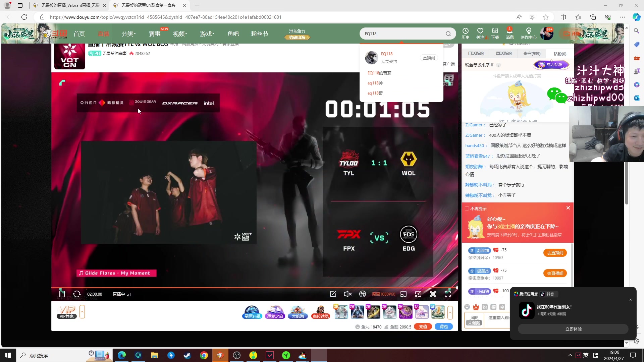Pause the live video playback
Image resolution: width=644 pixels, height=362 pixels.
(62, 294)
